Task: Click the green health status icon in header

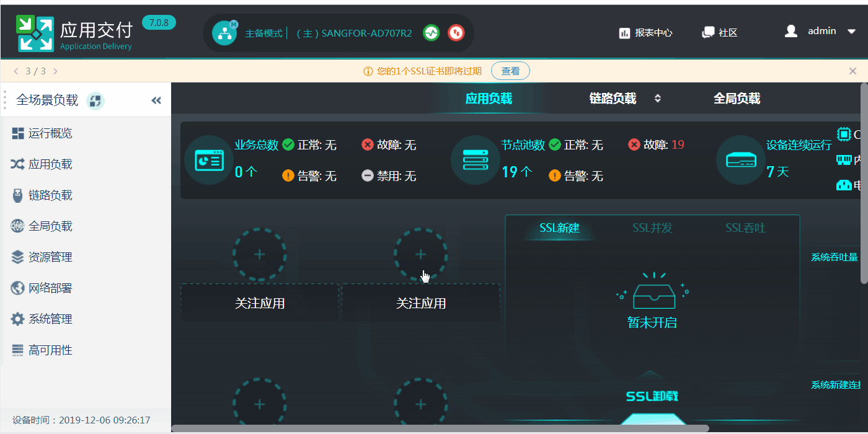Action: pyautogui.click(x=432, y=33)
